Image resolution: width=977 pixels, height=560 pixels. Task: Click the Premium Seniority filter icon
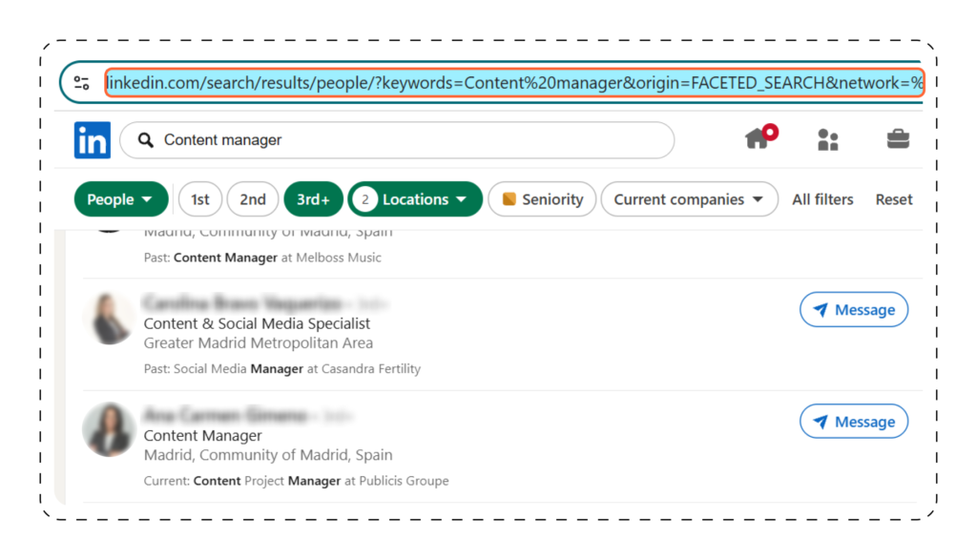click(x=509, y=199)
